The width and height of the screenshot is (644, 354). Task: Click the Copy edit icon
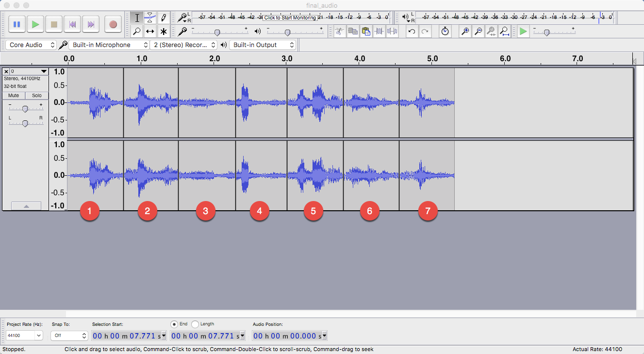pyautogui.click(x=353, y=32)
